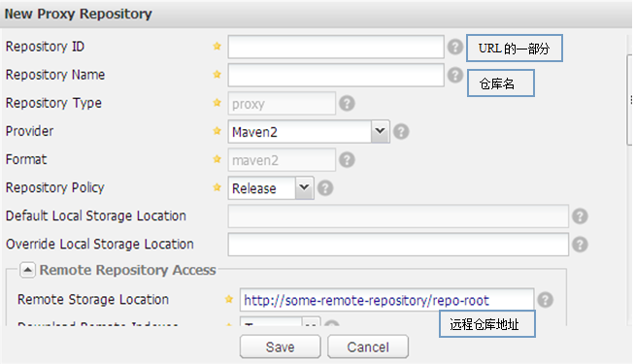
Task: Focus the Override Local Storage Location field
Action: [x=398, y=245]
